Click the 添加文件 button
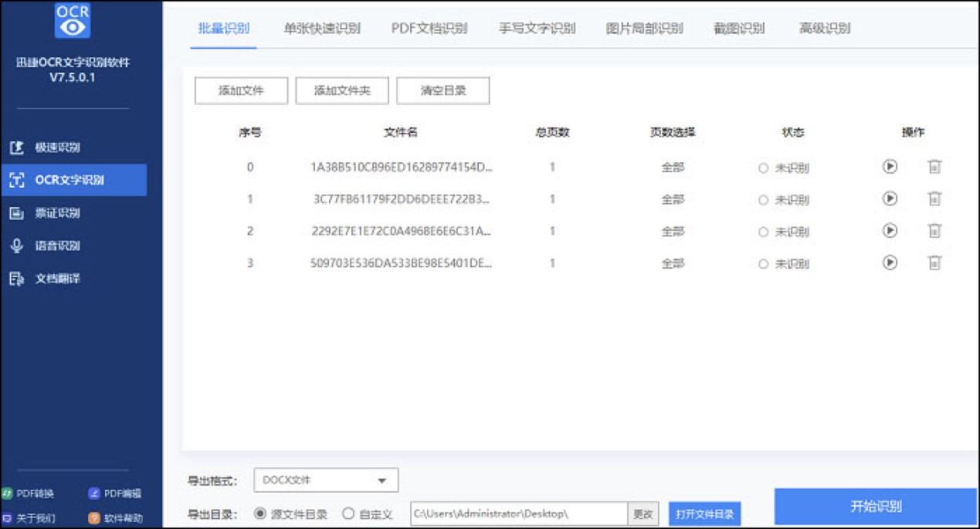Viewport: 980px width, 529px height. (x=241, y=90)
